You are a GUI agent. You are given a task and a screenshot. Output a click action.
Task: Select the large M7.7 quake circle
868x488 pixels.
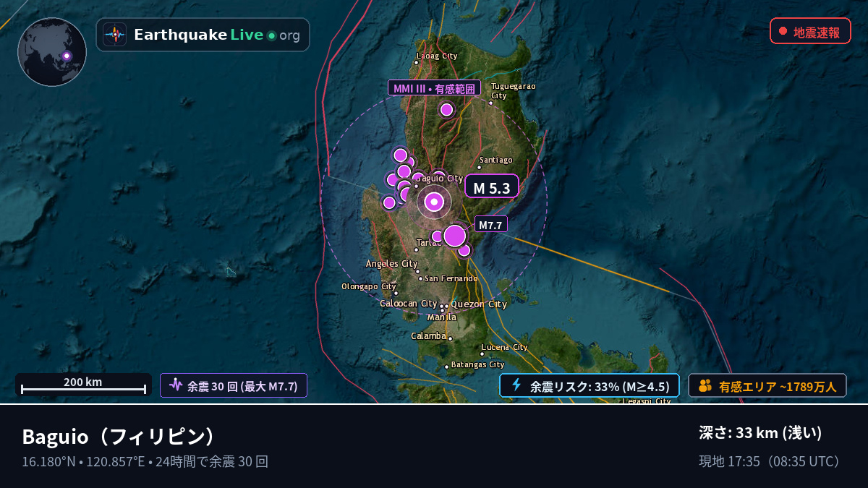coord(454,236)
